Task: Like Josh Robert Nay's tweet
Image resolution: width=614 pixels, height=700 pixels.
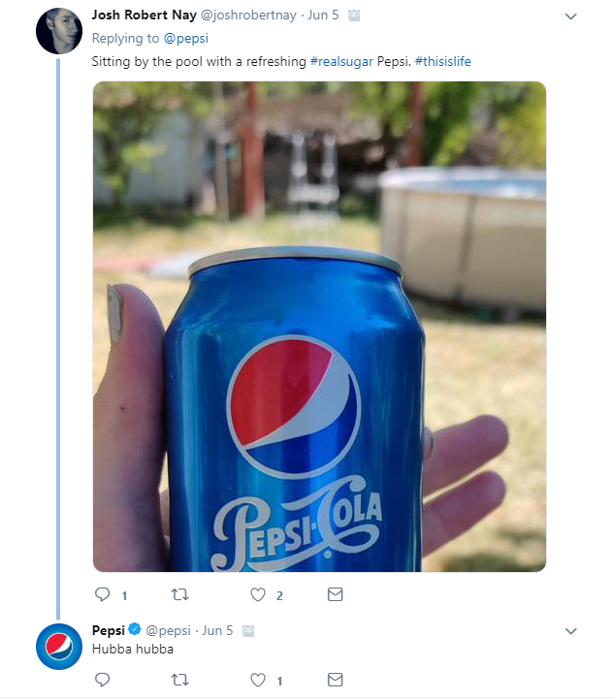Action: pos(258,594)
